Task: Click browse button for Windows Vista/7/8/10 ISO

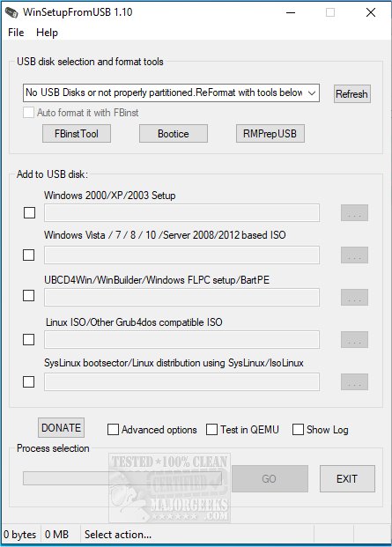Action: click(x=354, y=255)
